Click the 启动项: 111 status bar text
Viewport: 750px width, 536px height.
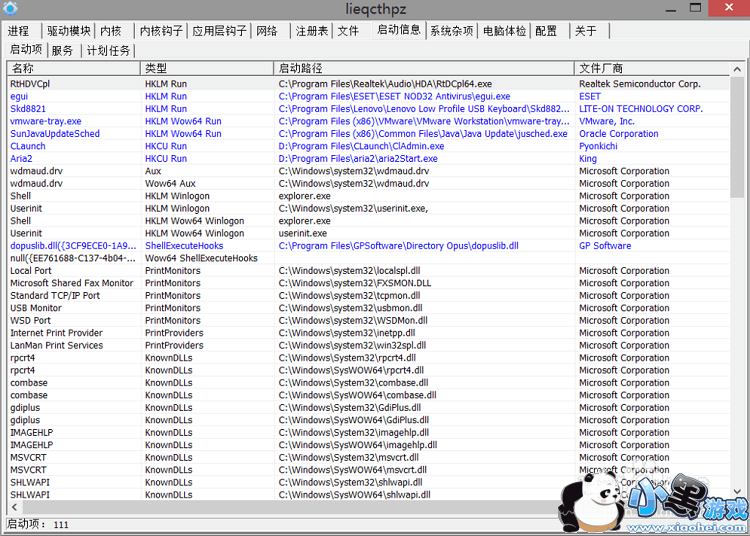37,524
